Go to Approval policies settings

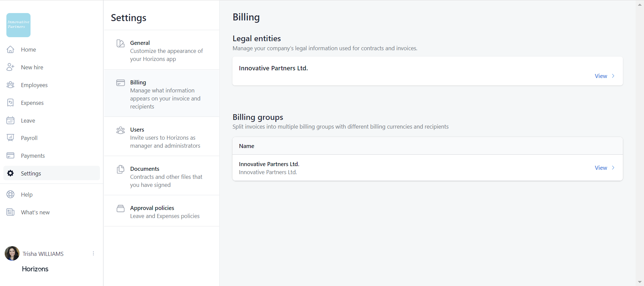pyautogui.click(x=162, y=211)
